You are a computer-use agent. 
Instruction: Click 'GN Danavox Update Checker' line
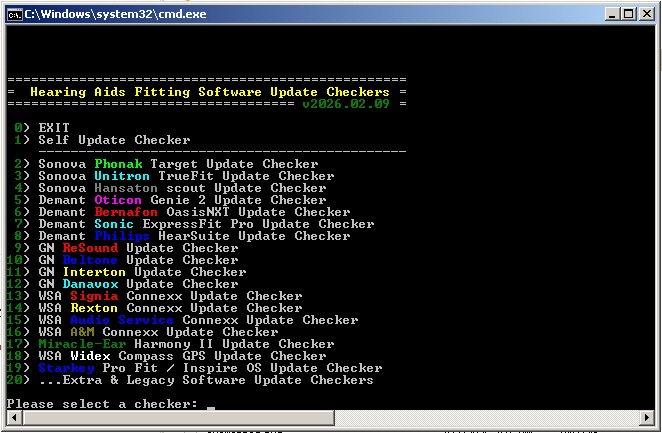pyautogui.click(x=122, y=284)
